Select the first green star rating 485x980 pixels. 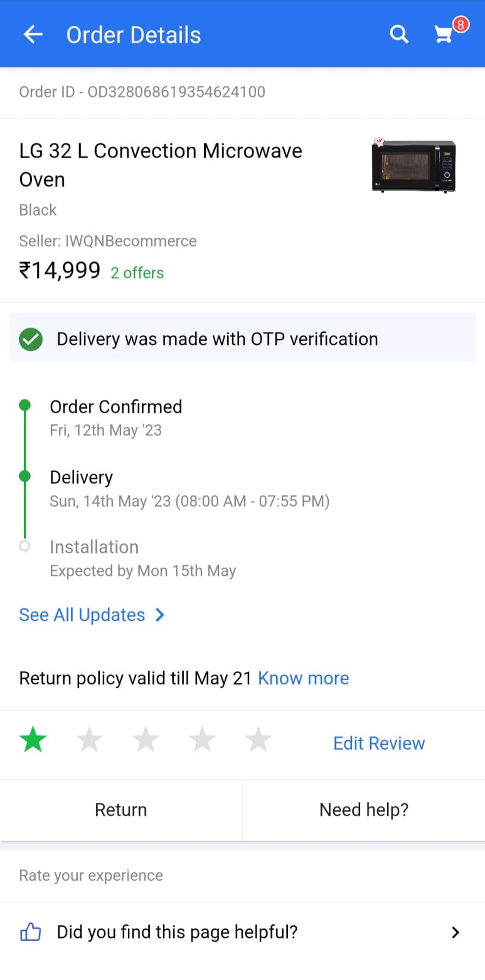(x=33, y=739)
